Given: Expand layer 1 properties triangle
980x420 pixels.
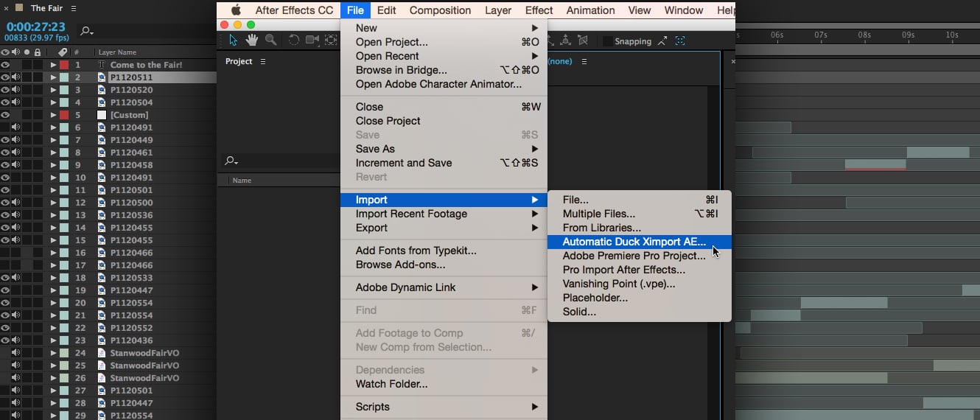Looking at the screenshot, I should pos(53,65).
